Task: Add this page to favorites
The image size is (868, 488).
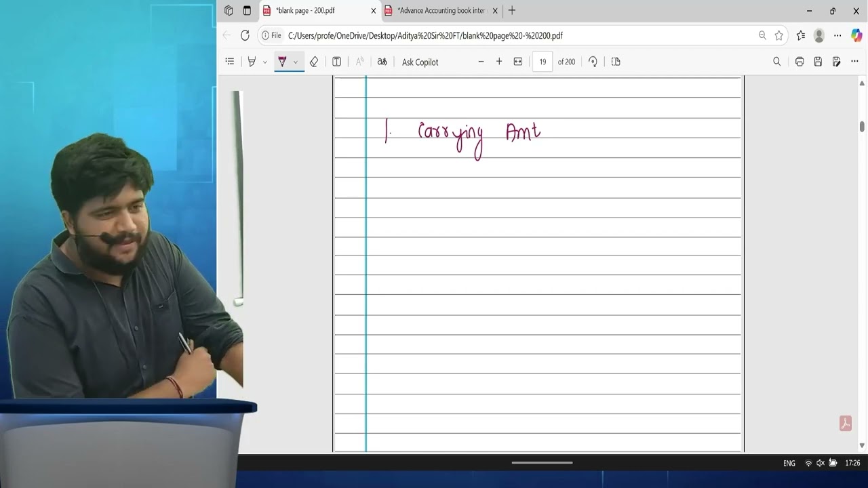Action: [x=779, y=35]
